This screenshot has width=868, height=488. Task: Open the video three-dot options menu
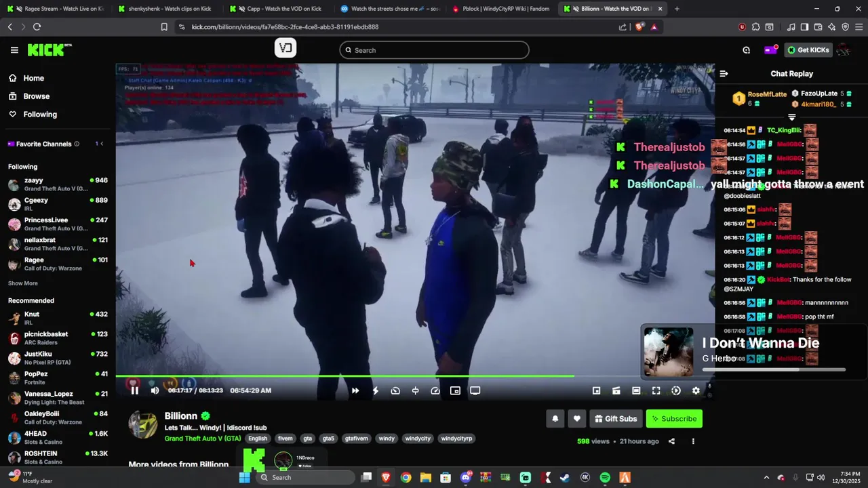(x=693, y=441)
